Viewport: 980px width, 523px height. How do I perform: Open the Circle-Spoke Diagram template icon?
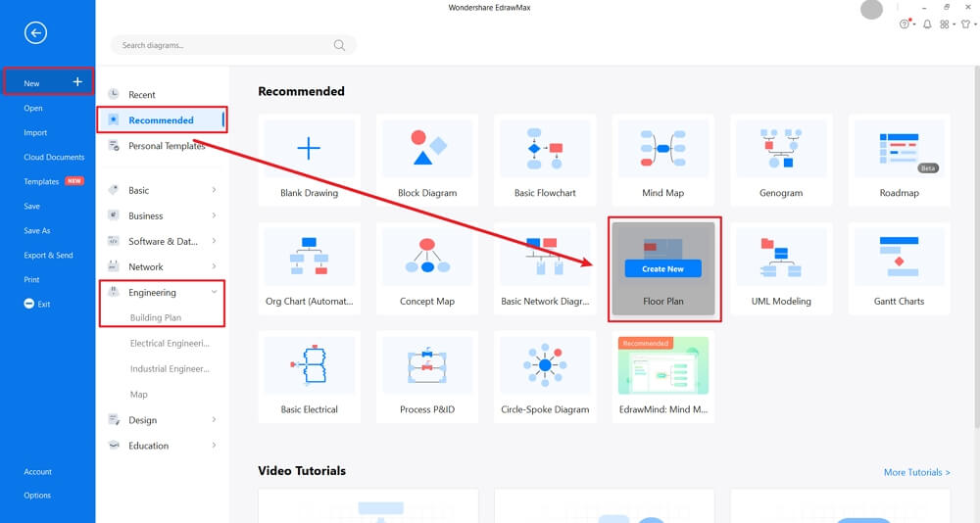(545, 365)
